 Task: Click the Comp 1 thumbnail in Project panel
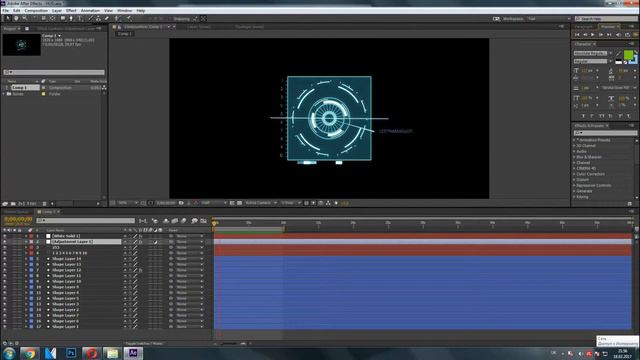(x=22, y=44)
